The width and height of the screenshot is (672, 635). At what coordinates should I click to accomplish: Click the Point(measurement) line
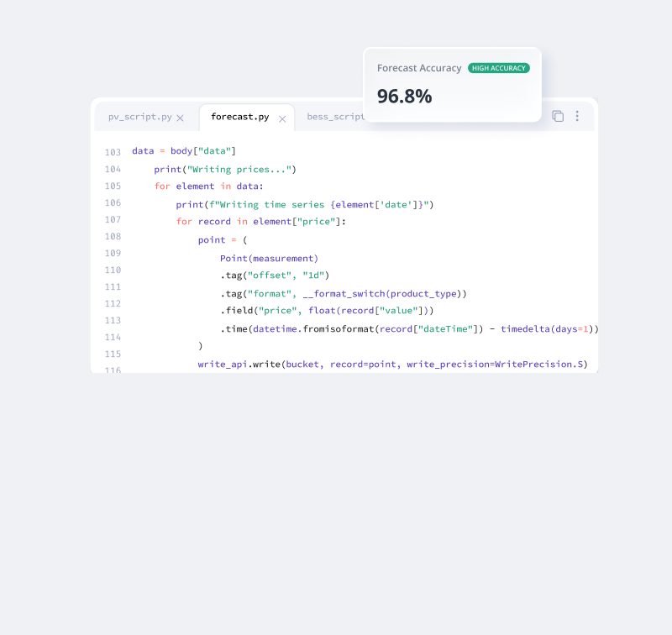(269, 259)
